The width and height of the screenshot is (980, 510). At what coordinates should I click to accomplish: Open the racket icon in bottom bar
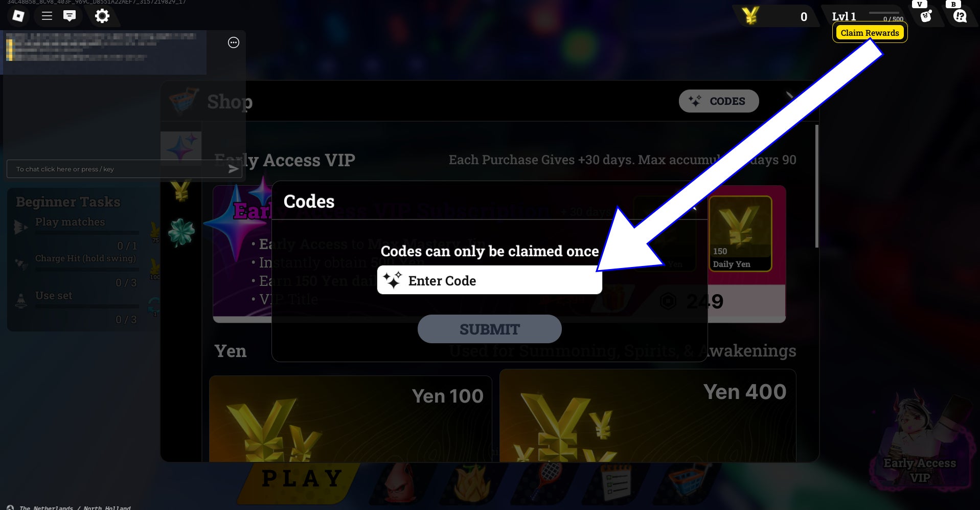point(547,480)
